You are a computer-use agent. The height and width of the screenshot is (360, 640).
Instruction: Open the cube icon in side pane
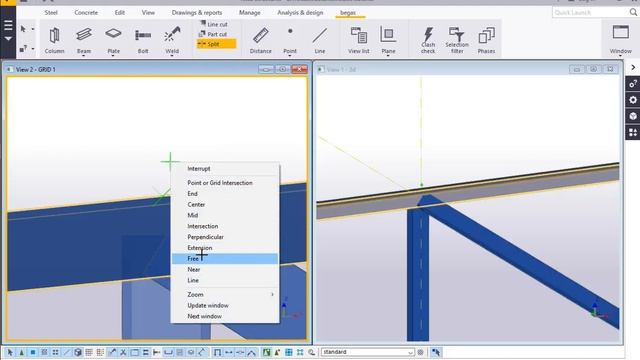pos(633,116)
